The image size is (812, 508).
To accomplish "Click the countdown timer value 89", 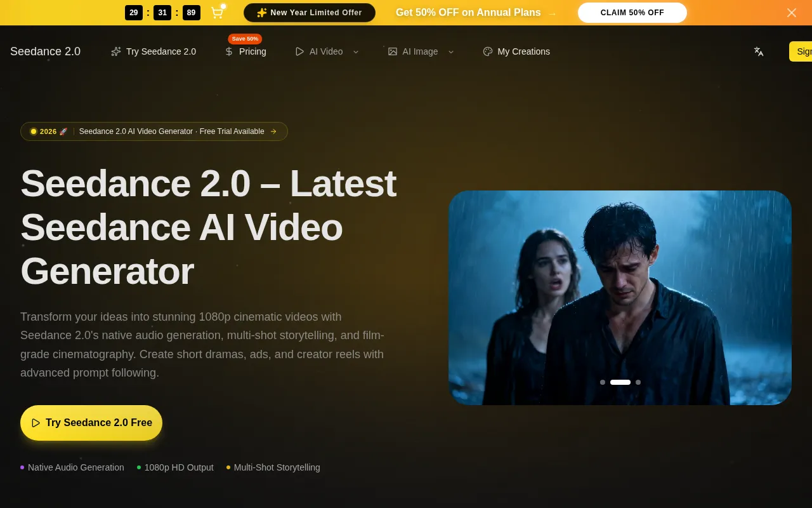I will (192, 13).
